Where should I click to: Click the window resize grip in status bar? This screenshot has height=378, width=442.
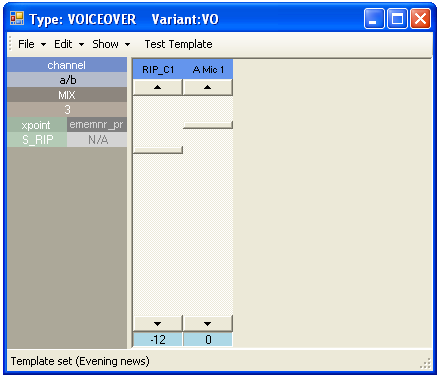point(426,363)
